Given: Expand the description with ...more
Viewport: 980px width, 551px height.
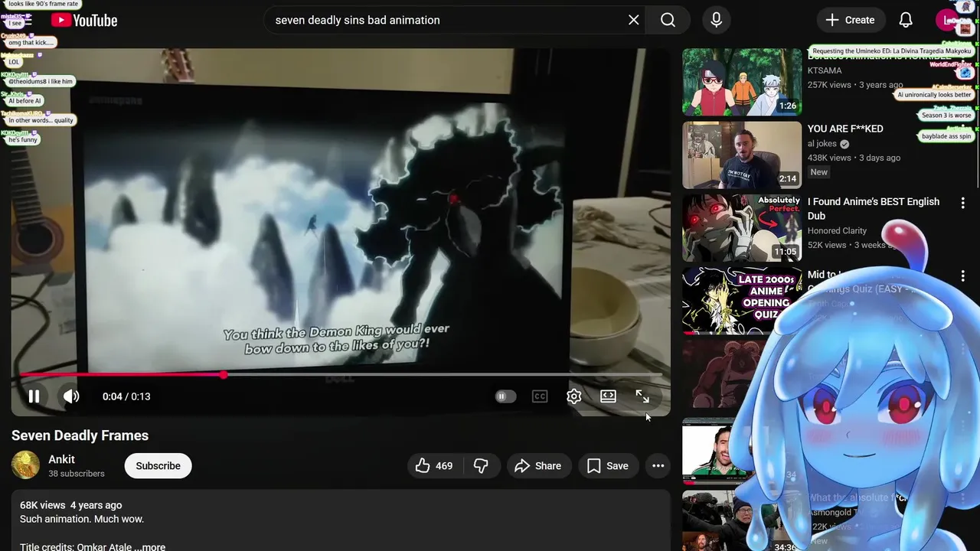Looking at the screenshot, I should pyautogui.click(x=149, y=547).
